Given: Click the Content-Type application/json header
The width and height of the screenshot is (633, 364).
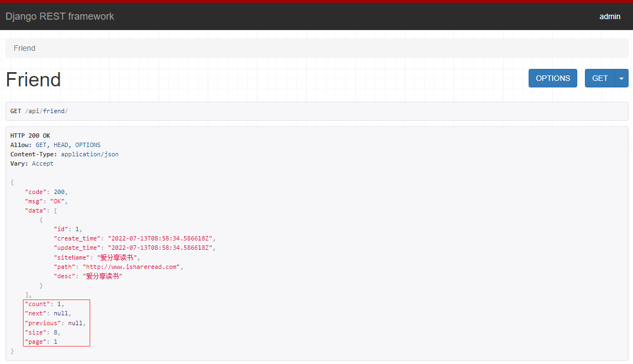Looking at the screenshot, I should 65,154.
